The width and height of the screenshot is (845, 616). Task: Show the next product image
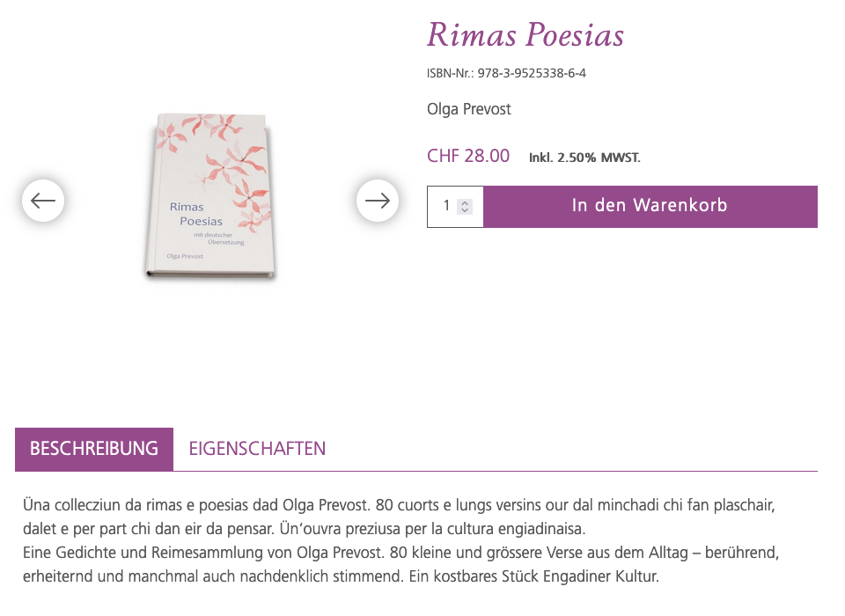[378, 201]
